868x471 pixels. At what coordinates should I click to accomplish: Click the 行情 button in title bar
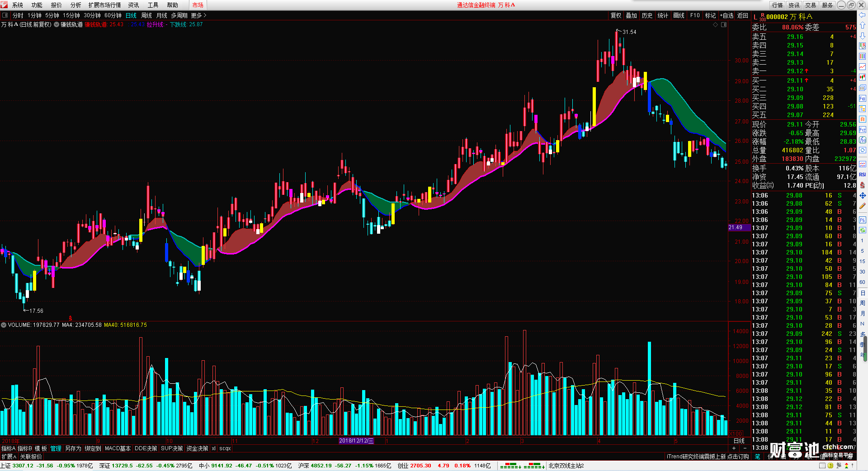(778, 5)
